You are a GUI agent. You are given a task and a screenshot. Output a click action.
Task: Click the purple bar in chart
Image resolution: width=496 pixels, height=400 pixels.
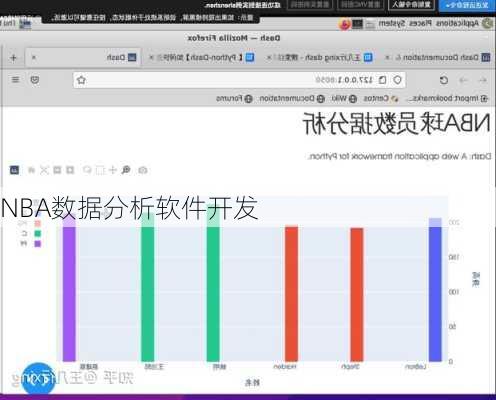(69, 289)
